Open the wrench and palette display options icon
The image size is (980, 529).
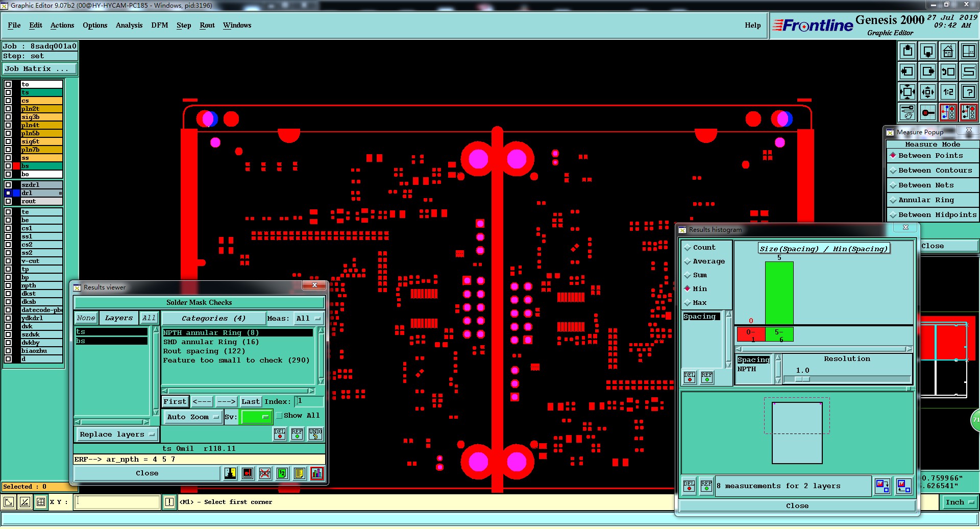click(908, 112)
